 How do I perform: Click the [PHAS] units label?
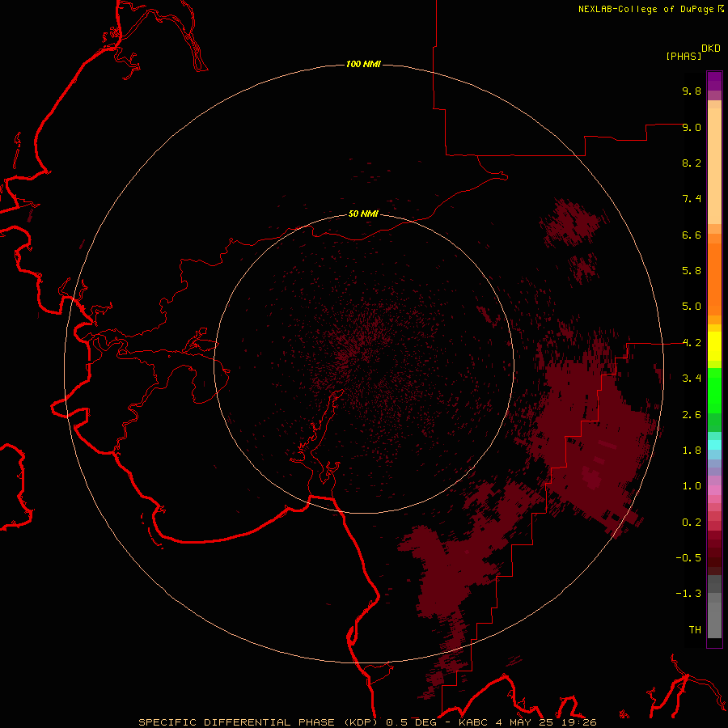click(684, 56)
